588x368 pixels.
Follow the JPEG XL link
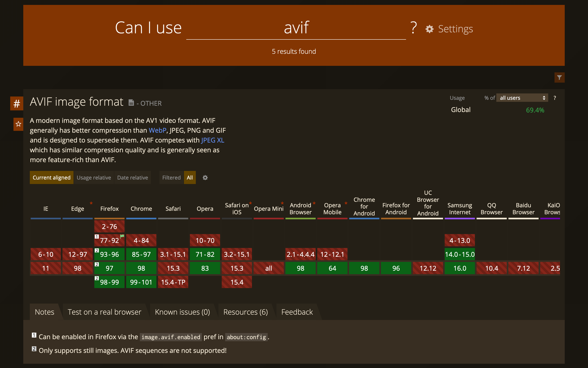tap(213, 140)
